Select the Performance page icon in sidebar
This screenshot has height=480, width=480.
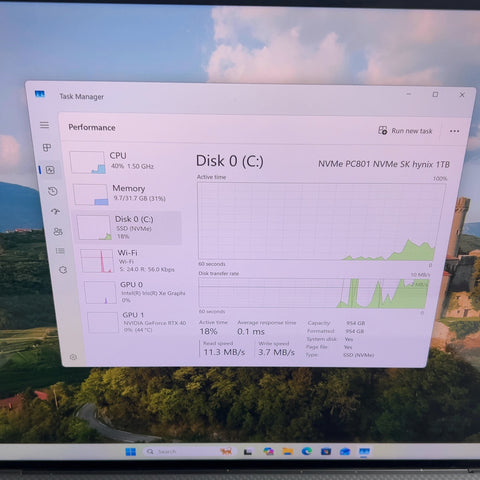click(50, 170)
